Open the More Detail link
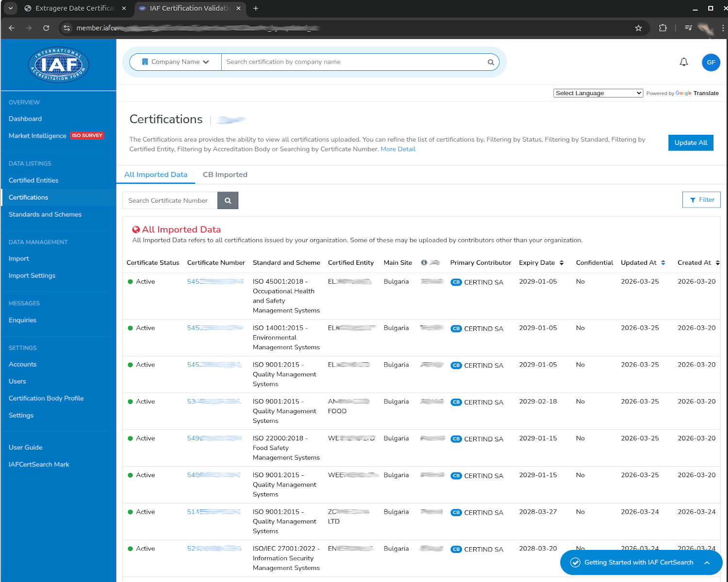 click(x=398, y=149)
